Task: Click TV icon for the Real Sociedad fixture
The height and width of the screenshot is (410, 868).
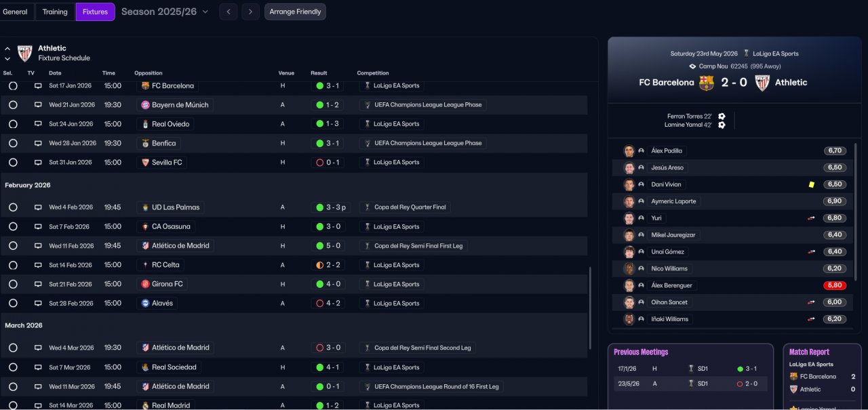Action: (38, 367)
